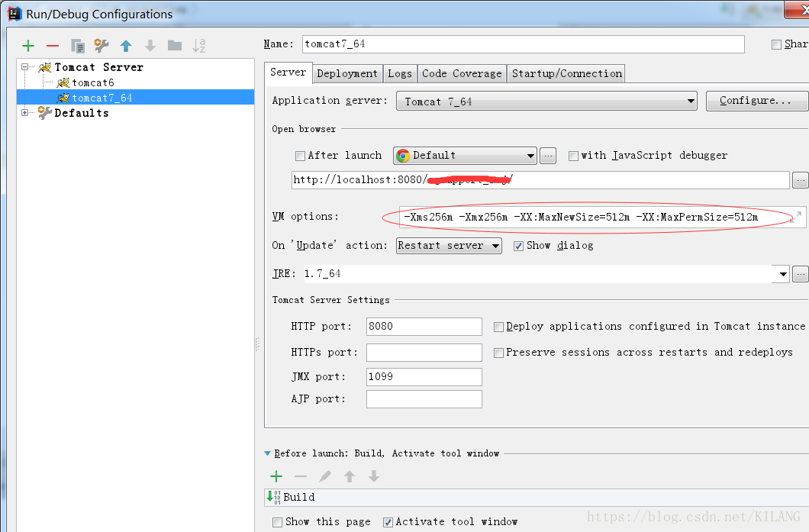The image size is (809, 532).
Task: Open the On 'Update' action Restart server dropdown
Action: click(x=449, y=246)
